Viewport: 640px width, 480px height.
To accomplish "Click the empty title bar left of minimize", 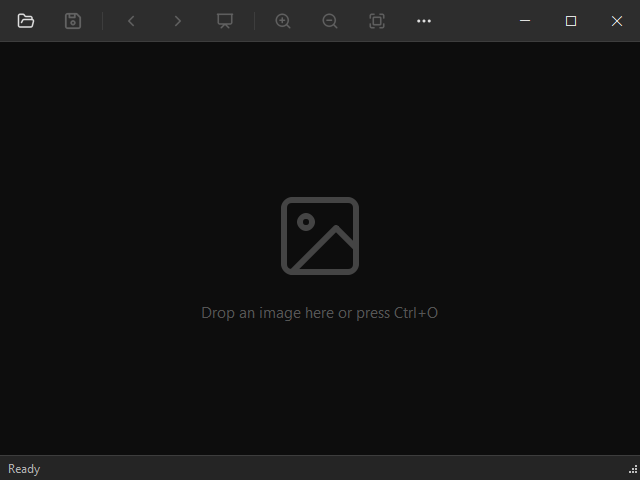I will click(x=471, y=21).
